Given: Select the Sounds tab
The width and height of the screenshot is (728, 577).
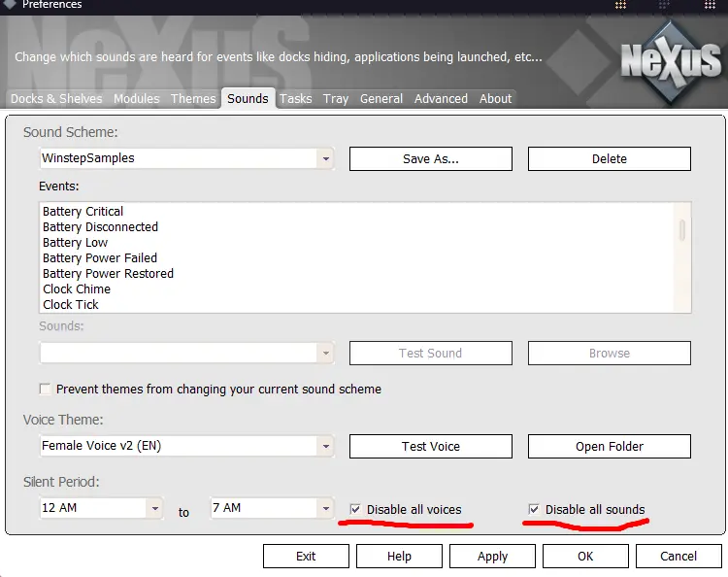Looking at the screenshot, I should pyautogui.click(x=248, y=98).
